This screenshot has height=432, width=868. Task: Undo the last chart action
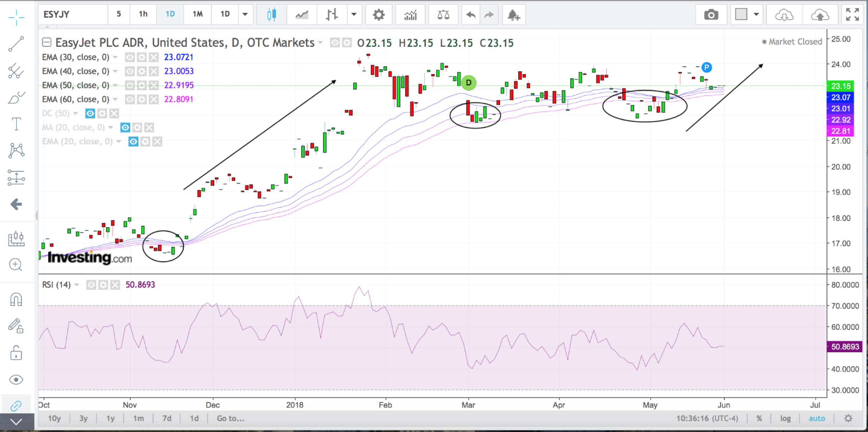click(471, 15)
